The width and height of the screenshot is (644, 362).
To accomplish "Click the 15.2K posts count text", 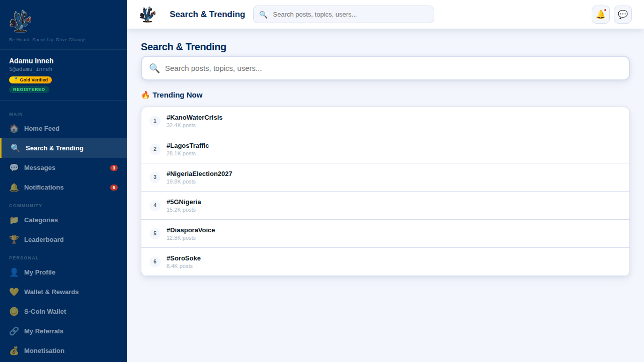I will click(181, 210).
